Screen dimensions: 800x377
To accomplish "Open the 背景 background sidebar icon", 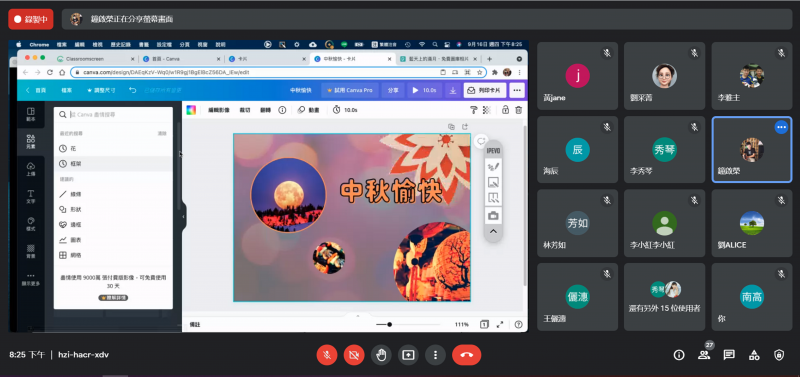I will point(31,252).
